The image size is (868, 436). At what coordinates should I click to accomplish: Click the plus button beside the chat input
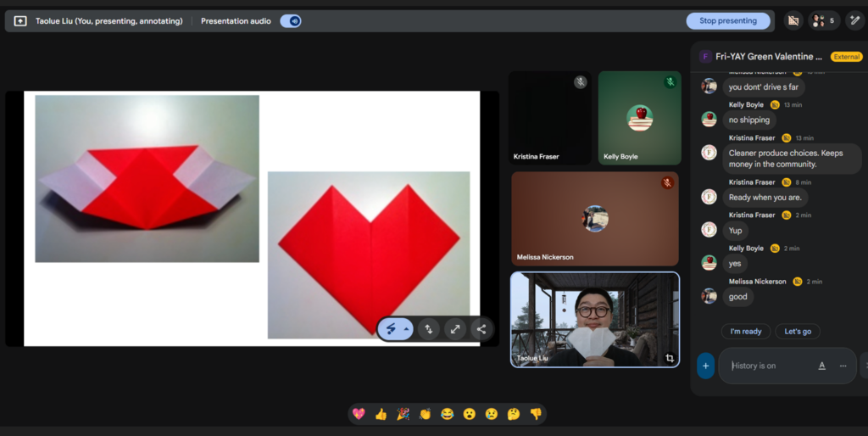pyautogui.click(x=705, y=366)
